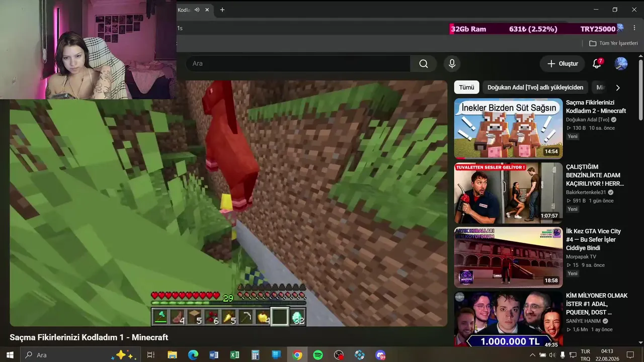Open "İlk Kez GTA Vice City #4" video title
This screenshot has height=362, width=644.
(x=593, y=240)
